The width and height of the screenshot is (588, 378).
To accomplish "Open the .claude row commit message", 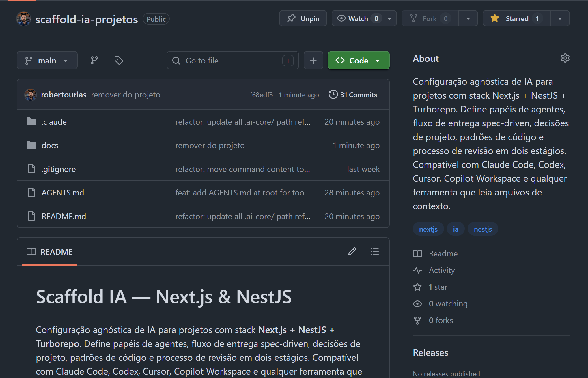I will (x=243, y=122).
